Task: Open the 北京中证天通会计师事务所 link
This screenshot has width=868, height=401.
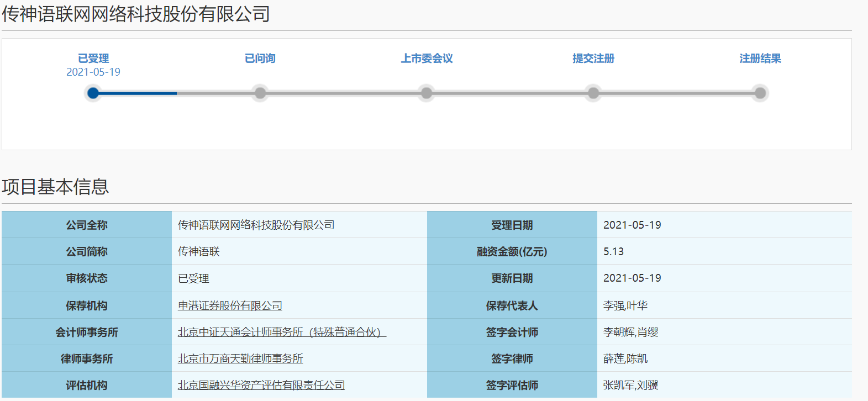Action: coord(282,332)
